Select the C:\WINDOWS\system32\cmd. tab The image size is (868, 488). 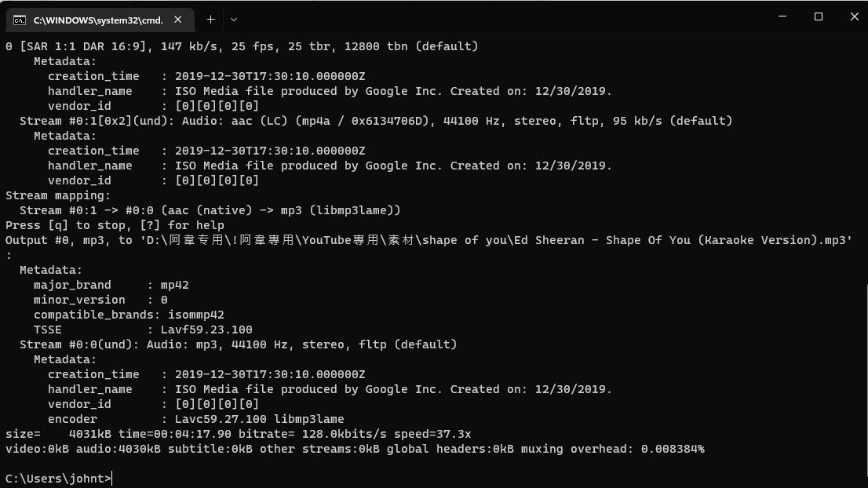100,20
